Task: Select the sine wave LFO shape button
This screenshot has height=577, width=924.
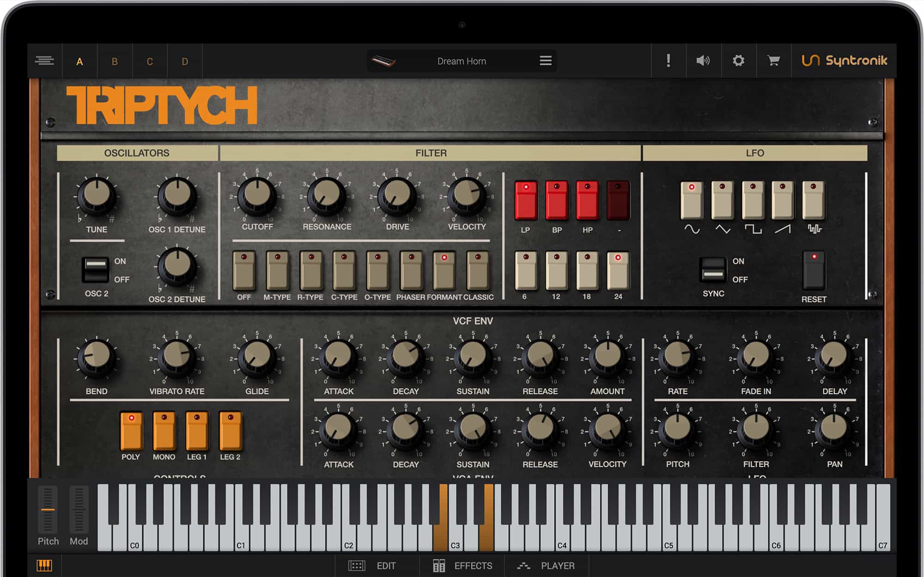Action: point(692,200)
